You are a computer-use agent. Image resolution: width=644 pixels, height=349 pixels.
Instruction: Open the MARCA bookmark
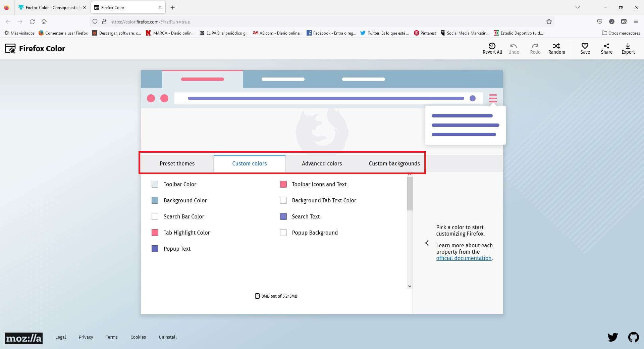pos(170,33)
